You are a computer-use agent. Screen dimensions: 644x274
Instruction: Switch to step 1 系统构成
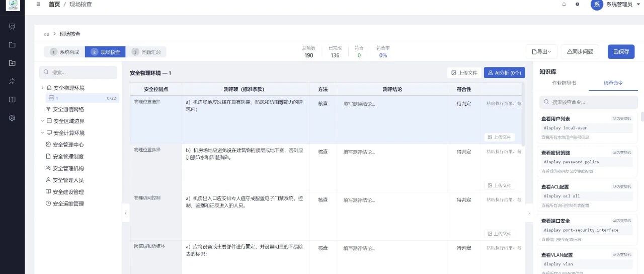tap(64, 52)
